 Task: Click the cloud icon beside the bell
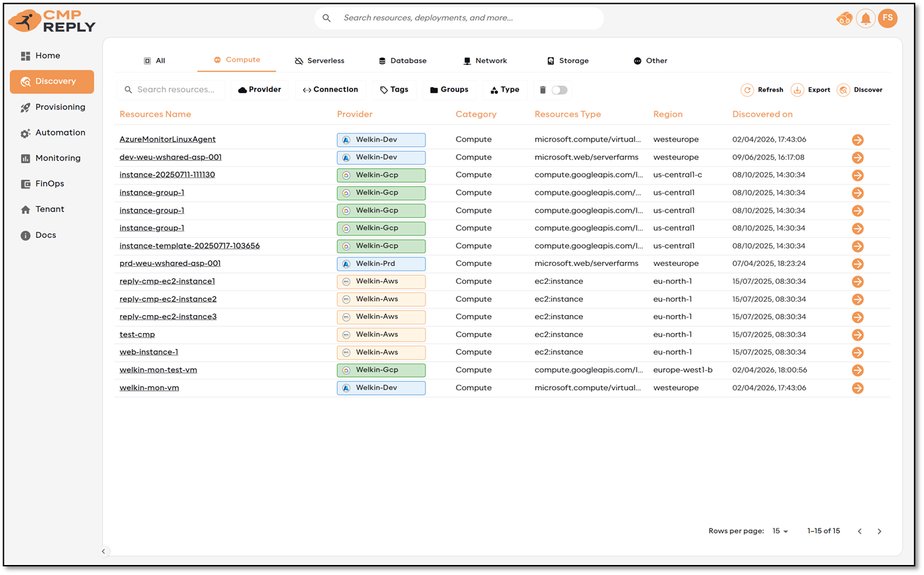point(844,19)
